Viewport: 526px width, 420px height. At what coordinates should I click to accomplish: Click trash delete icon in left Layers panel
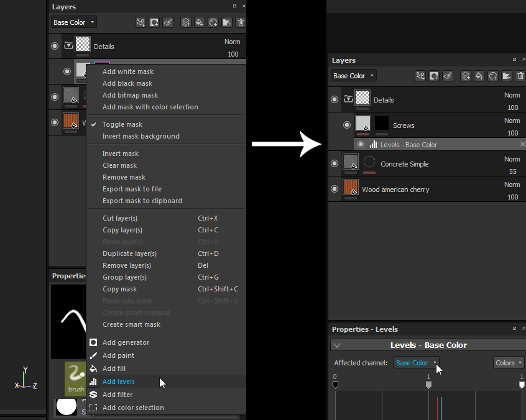click(241, 22)
